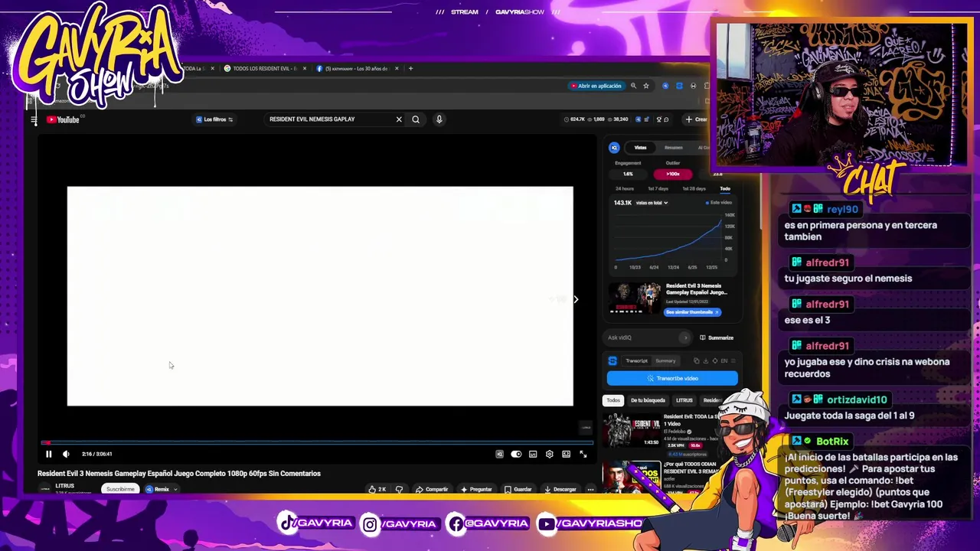Image resolution: width=980 pixels, height=551 pixels.
Task: Click the Descargar download button
Action: click(x=560, y=489)
